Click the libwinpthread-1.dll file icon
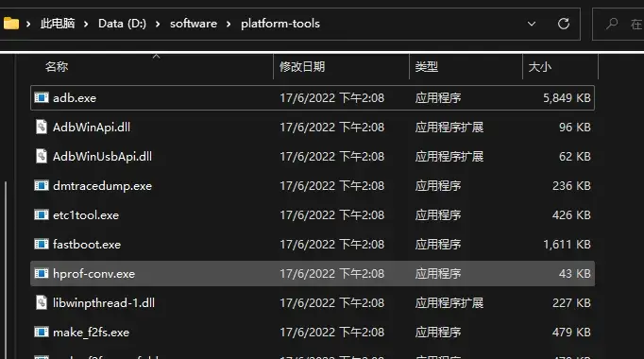 [x=41, y=302]
